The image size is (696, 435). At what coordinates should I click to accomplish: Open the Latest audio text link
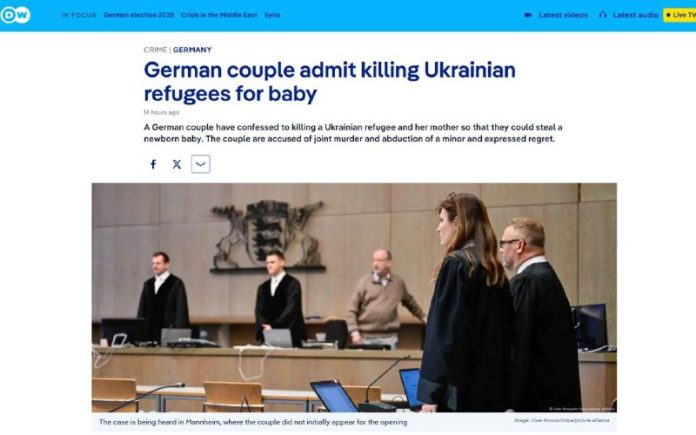point(636,15)
